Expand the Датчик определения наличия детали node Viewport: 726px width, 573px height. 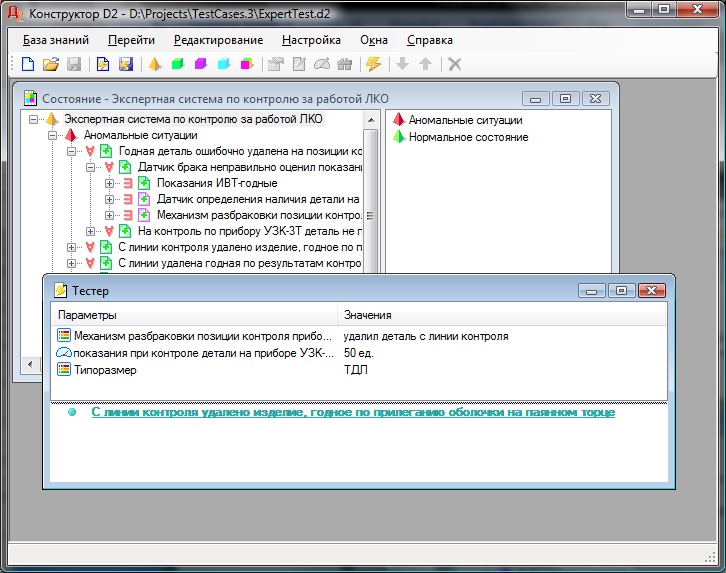click(x=110, y=199)
